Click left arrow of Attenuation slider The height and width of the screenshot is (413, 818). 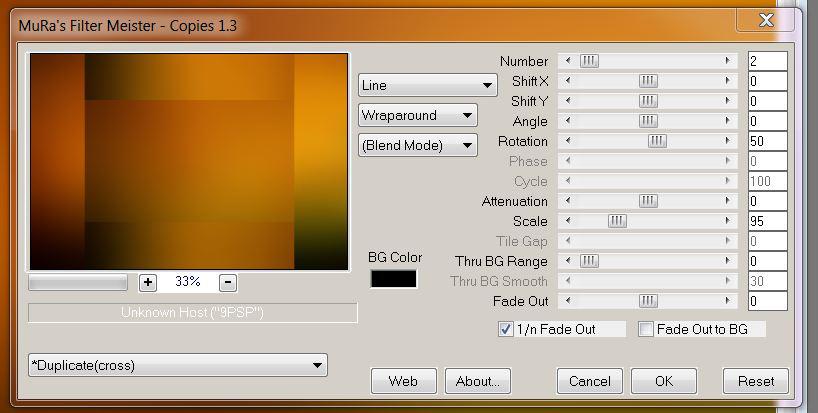(x=568, y=201)
